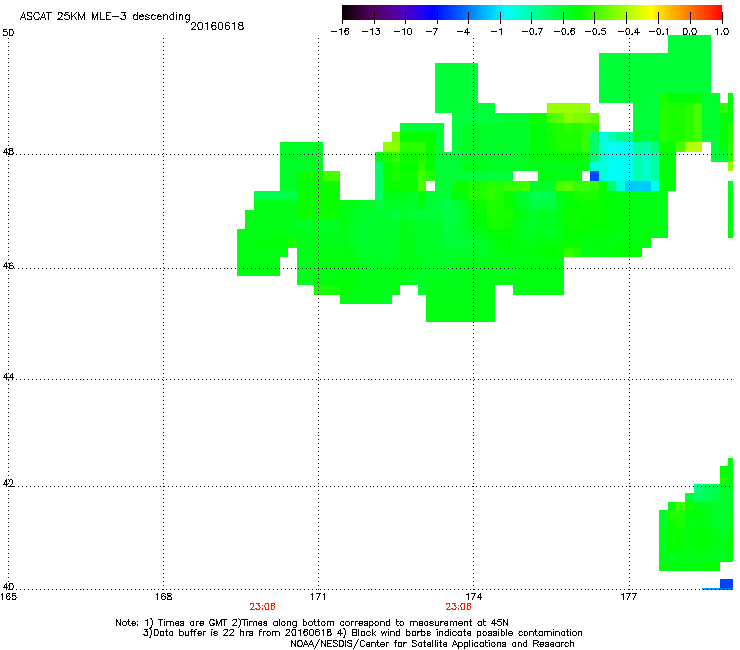This screenshot has width=740, height=650.
Task: Click the 1.0 color scale label
Action: click(x=722, y=32)
